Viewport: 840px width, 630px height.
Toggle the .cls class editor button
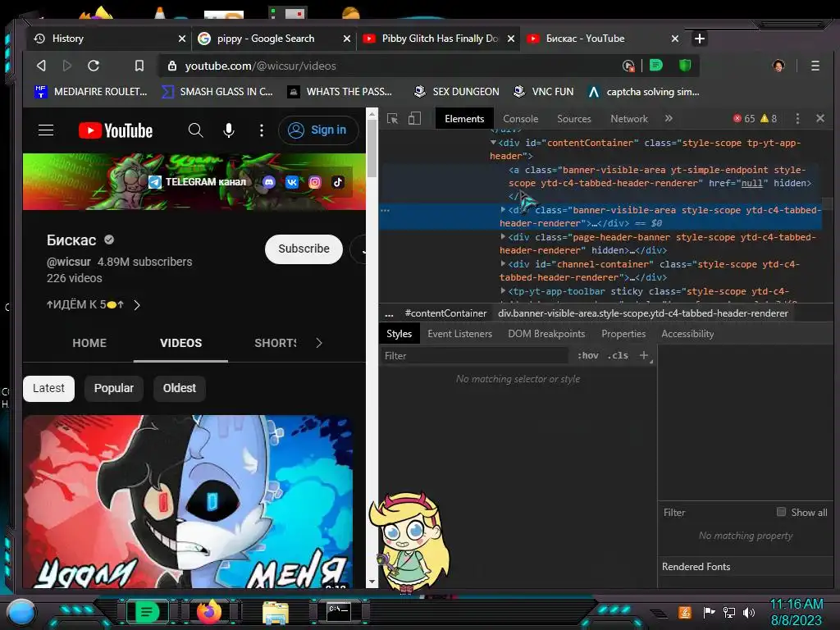[x=618, y=355]
